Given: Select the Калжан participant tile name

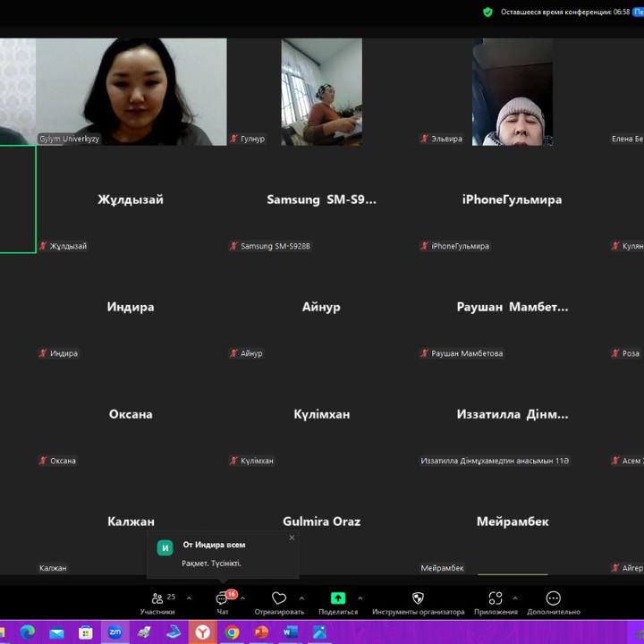Looking at the screenshot, I should (x=131, y=521).
